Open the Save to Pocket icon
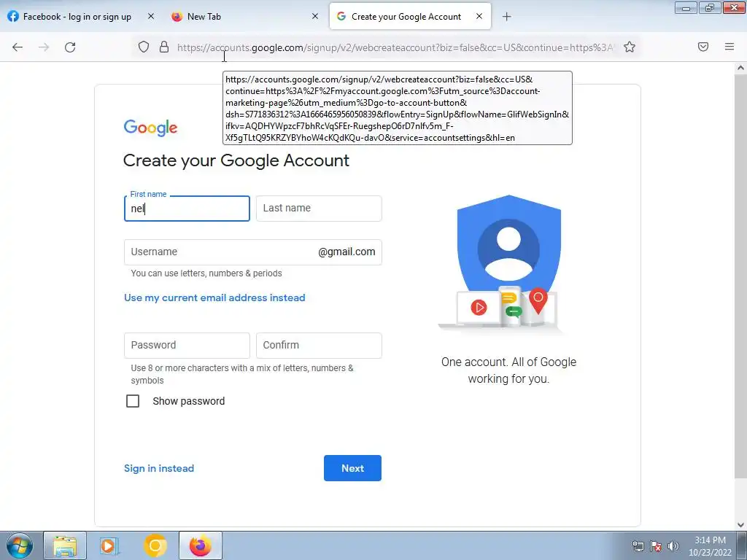747x560 pixels. coord(703,47)
